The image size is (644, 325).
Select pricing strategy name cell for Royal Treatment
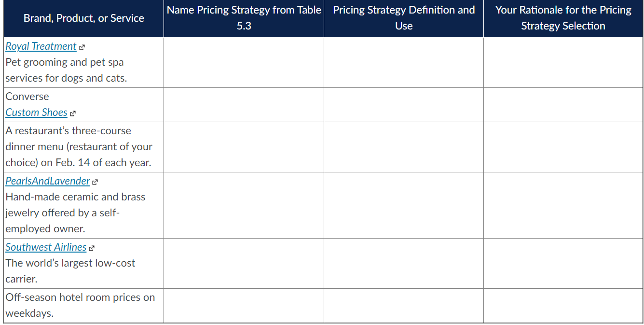tap(244, 63)
